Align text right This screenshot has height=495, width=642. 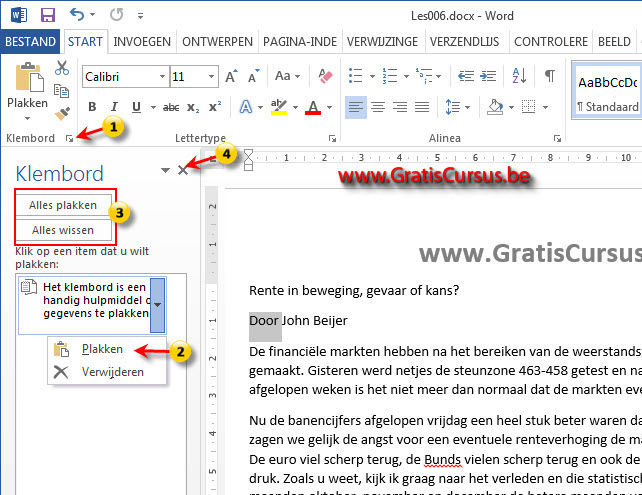pos(400,107)
